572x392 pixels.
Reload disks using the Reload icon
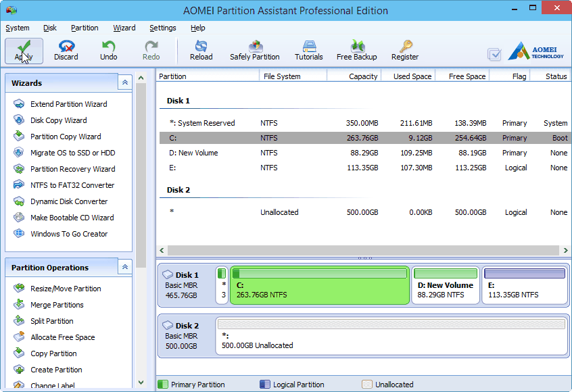coord(201,51)
